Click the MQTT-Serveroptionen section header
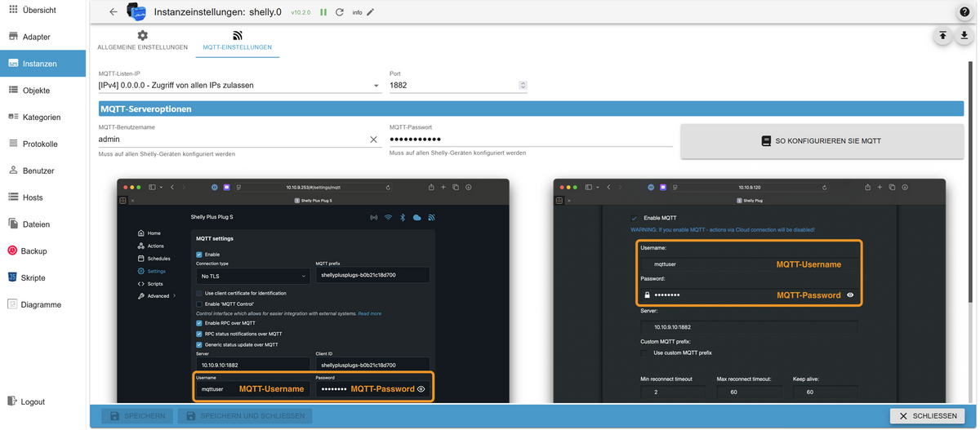The height and width of the screenshot is (430, 980). (x=532, y=109)
